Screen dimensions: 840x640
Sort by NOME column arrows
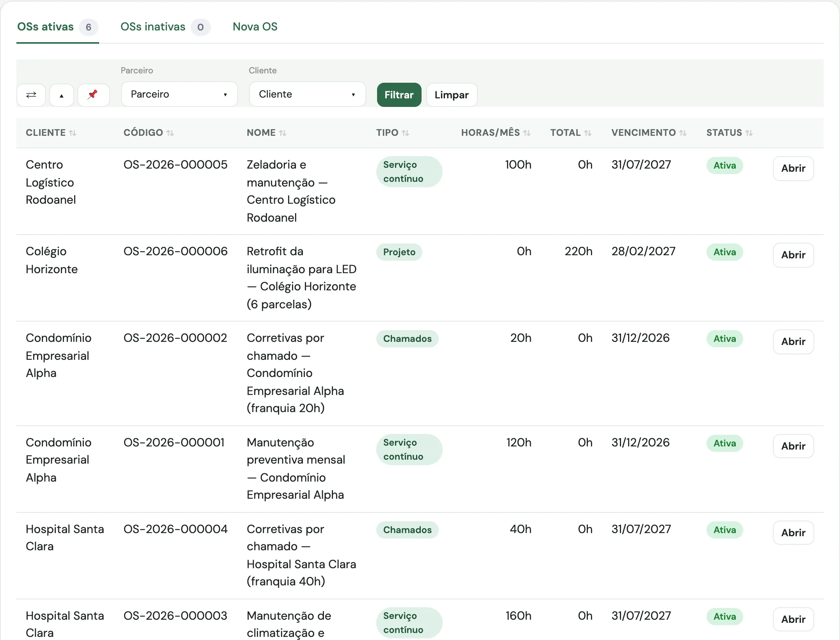283,133
